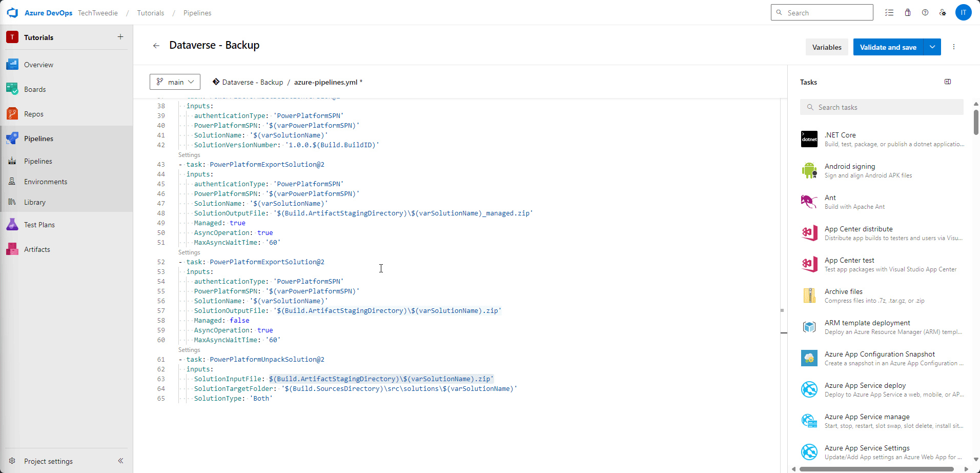Click the Azure DevOps logo

click(x=12, y=12)
